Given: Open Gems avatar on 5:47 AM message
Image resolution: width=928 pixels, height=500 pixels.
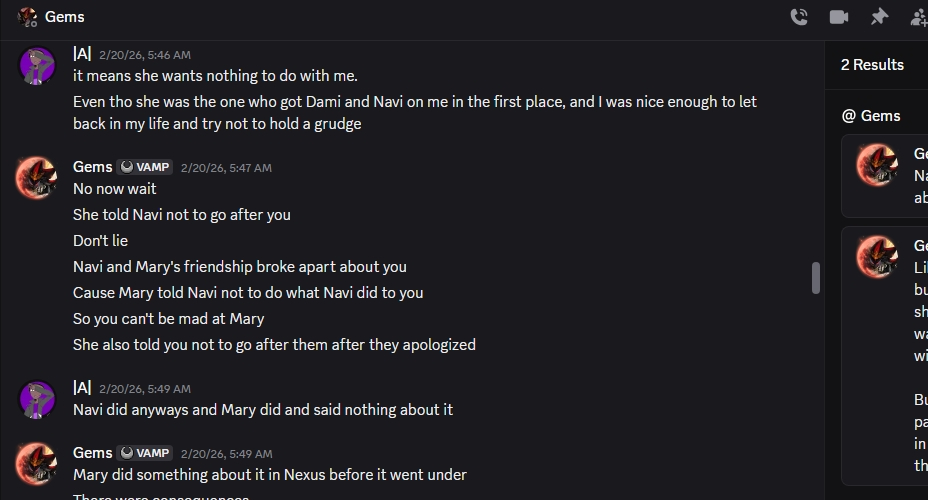Looking at the screenshot, I should 37,178.
